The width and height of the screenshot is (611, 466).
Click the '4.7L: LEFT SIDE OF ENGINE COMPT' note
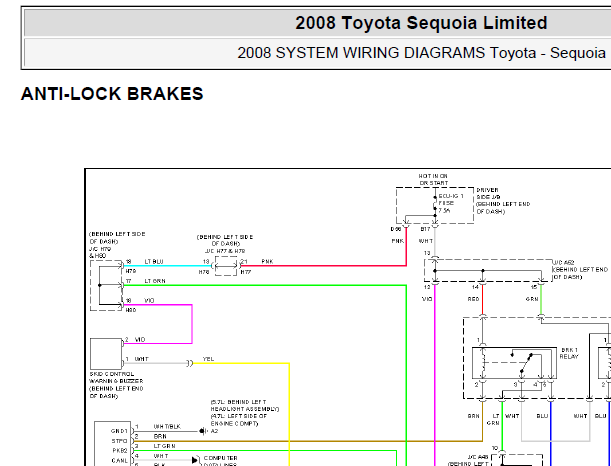coord(238,420)
